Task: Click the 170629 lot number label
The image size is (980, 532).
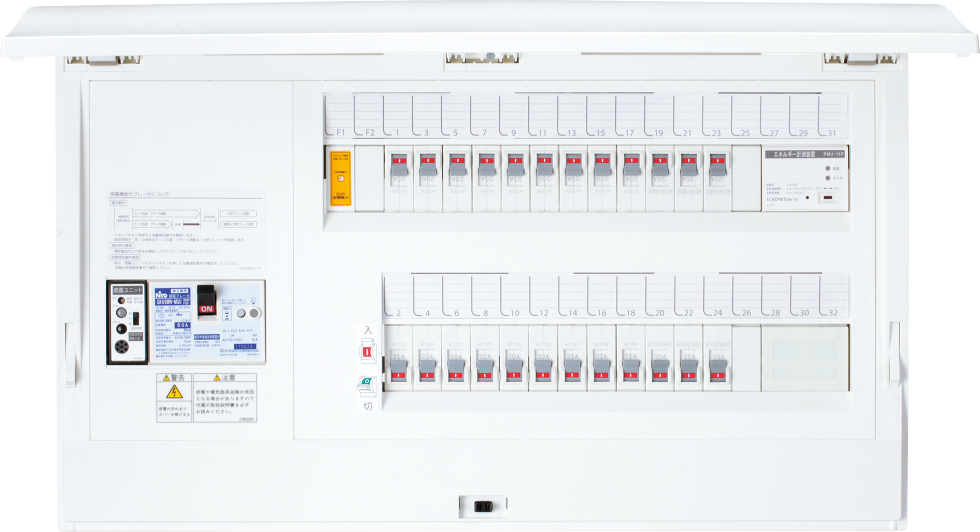Action: point(245,347)
